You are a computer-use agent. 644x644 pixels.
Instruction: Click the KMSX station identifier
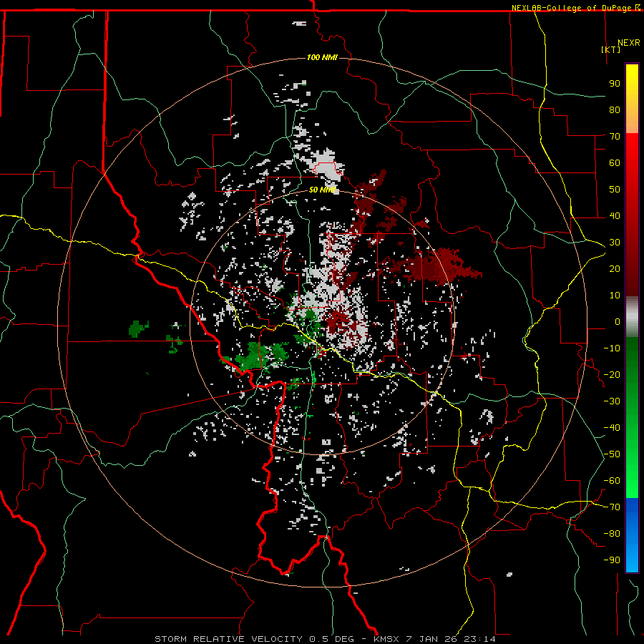coord(386,639)
